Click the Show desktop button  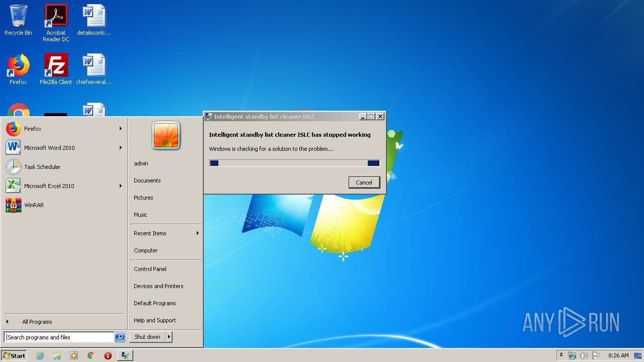tap(638, 355)
